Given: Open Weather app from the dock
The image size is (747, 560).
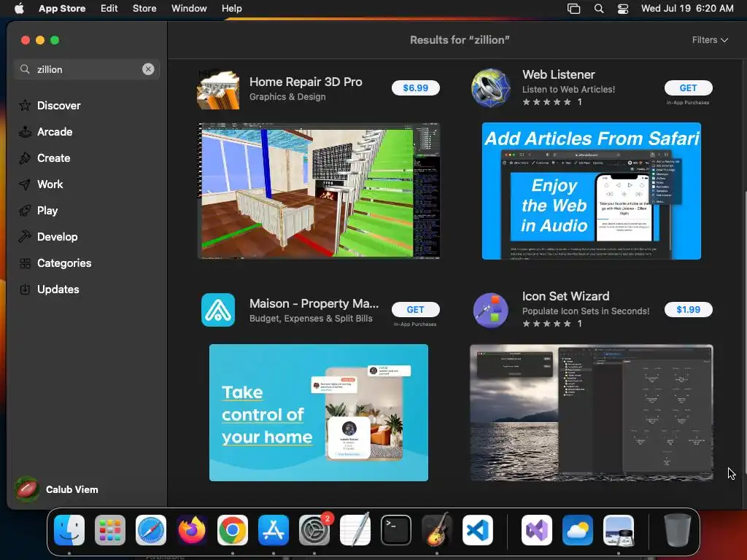Looking at the screenshot, I should pos(578,530).
